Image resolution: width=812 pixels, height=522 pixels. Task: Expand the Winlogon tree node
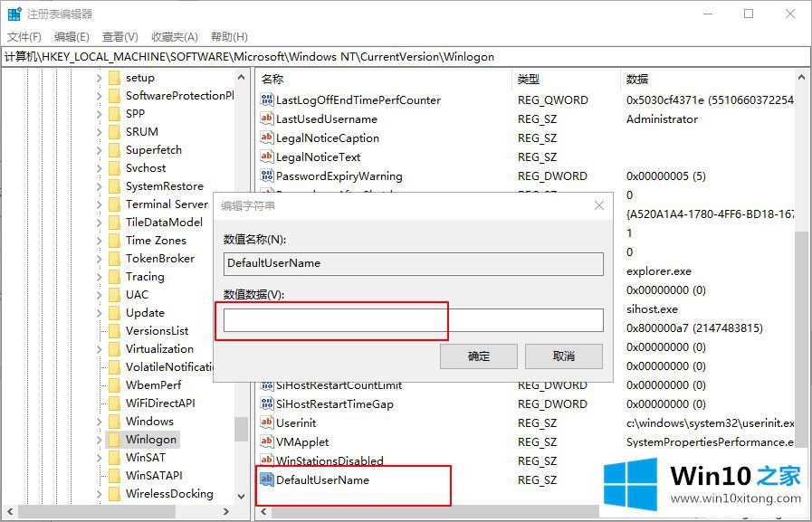point(99,440)
